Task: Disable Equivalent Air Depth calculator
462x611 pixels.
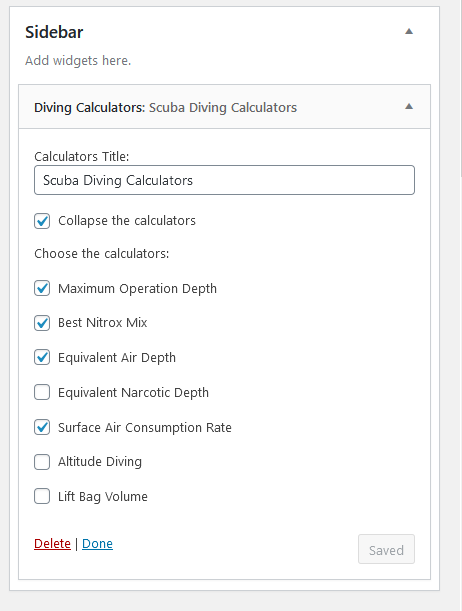Action: pyautogui.click(x=42, y=357)
